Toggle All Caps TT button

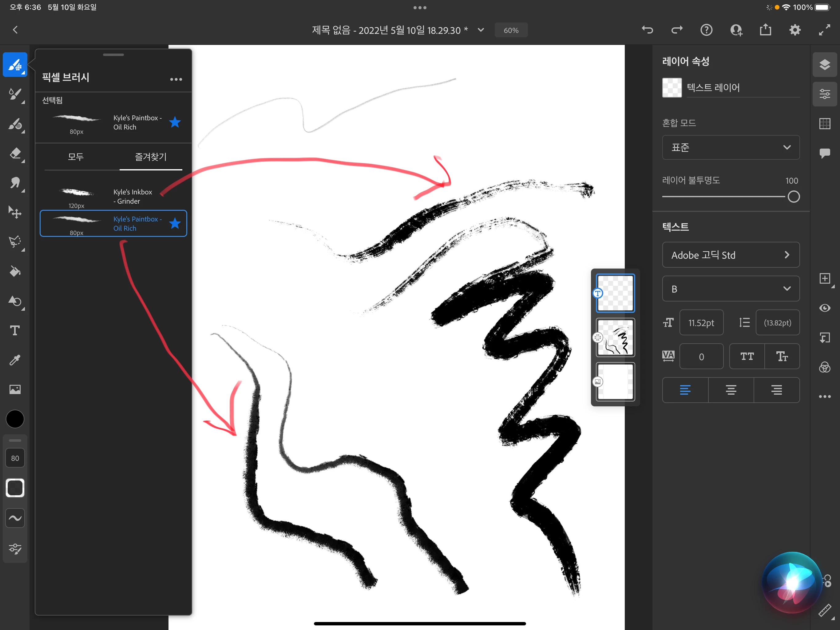coord(747,357)
